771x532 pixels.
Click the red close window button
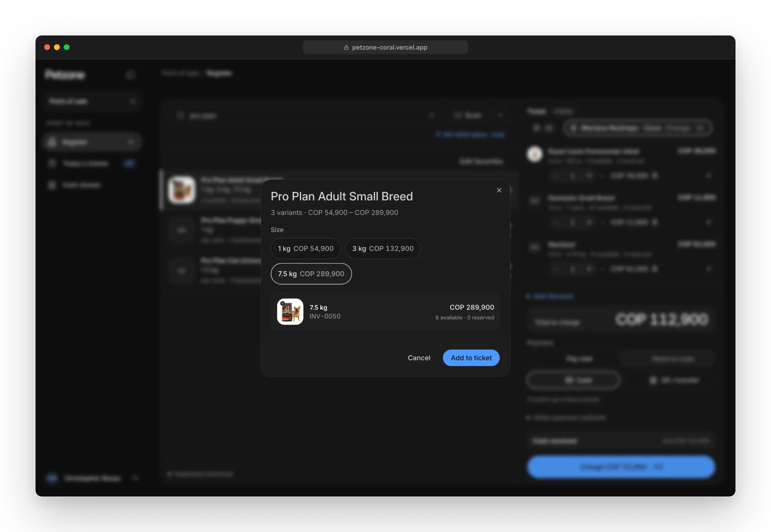coord(47,47)
